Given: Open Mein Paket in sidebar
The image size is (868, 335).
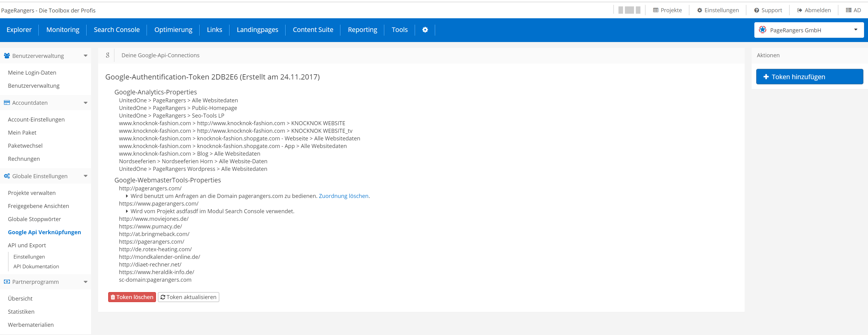Looking at the screenshot, I should coord(22,133).
